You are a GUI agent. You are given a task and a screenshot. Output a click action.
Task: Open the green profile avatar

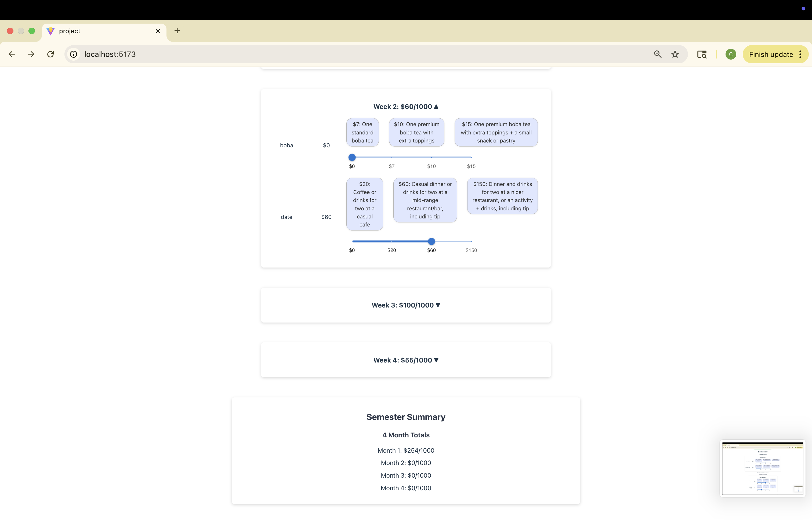click(730, 54)
